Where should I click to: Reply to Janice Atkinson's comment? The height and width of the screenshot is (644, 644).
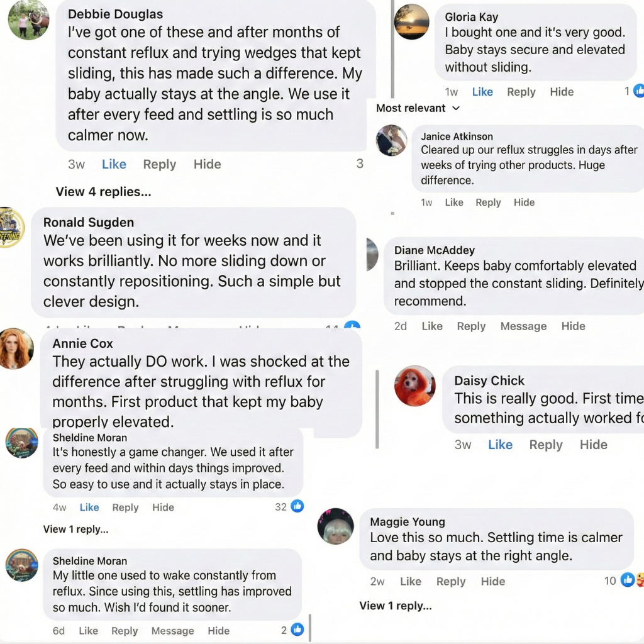(488, 203)
